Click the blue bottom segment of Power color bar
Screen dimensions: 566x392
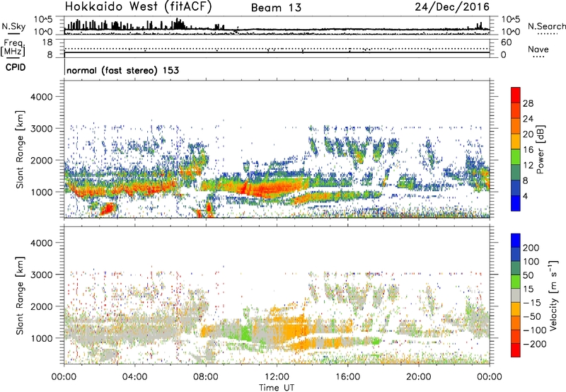pos(516,203)
